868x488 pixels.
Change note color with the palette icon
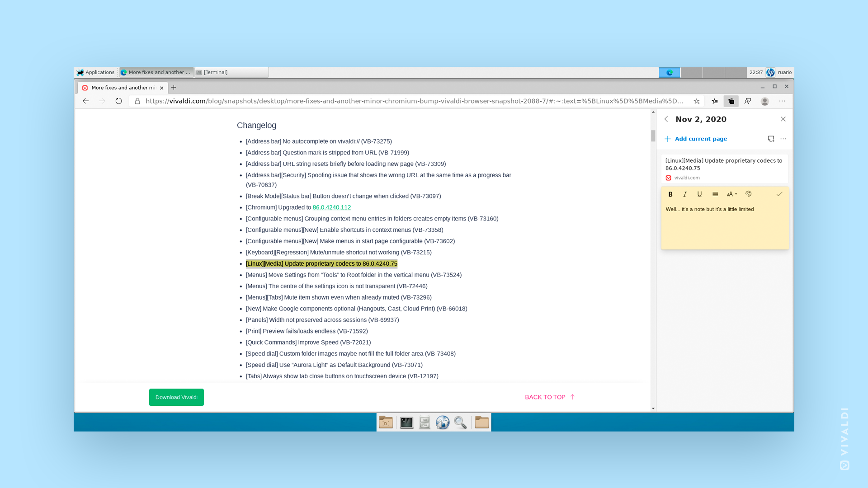click(749, 194)
